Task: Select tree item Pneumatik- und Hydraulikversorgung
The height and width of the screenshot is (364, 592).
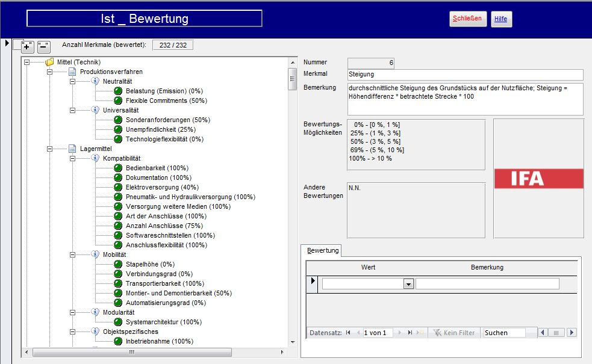Action: pyautogui.click(x=191, y=197)
